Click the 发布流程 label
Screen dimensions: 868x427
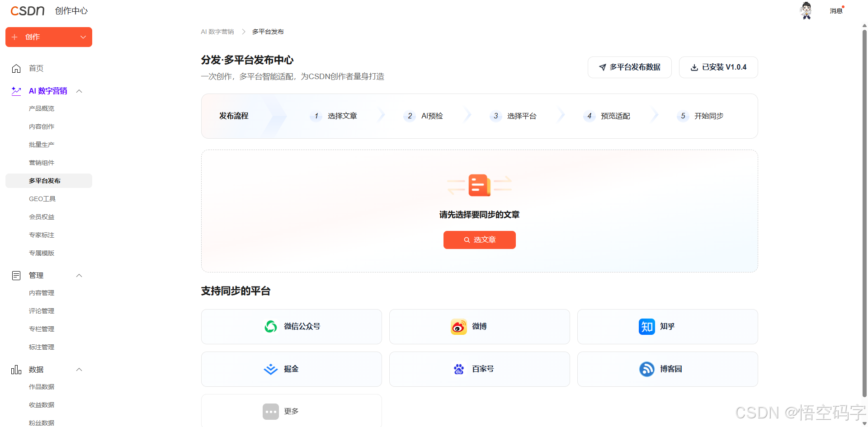(x=234, y=116)
